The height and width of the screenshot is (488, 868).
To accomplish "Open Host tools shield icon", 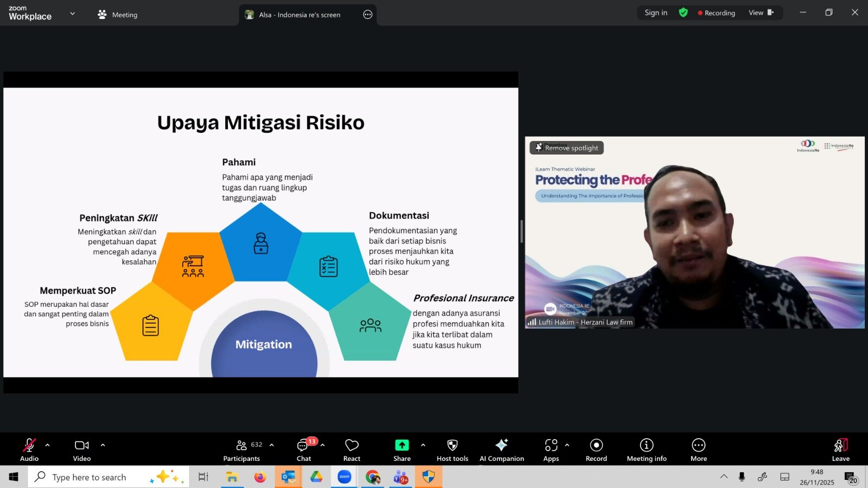I will click(452, 450).
